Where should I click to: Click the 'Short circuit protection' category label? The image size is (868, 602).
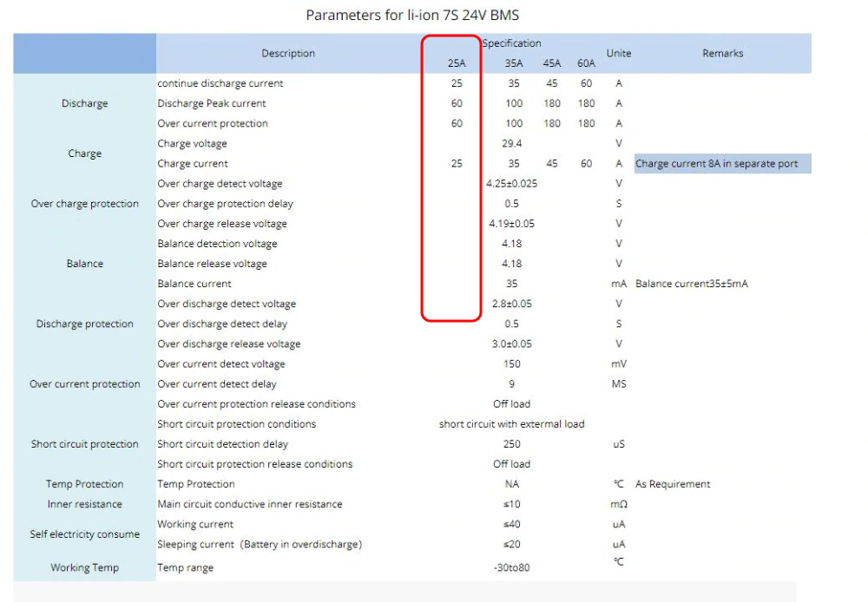85,444
